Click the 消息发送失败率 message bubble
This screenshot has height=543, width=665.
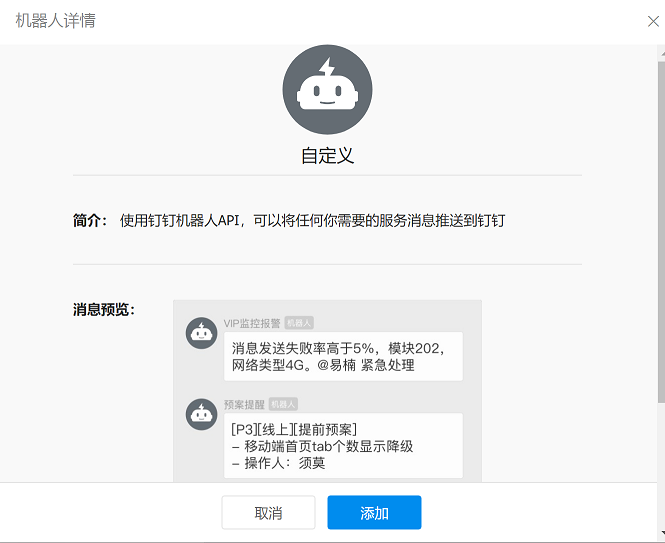pyautogui.click(x=343, y=356)
